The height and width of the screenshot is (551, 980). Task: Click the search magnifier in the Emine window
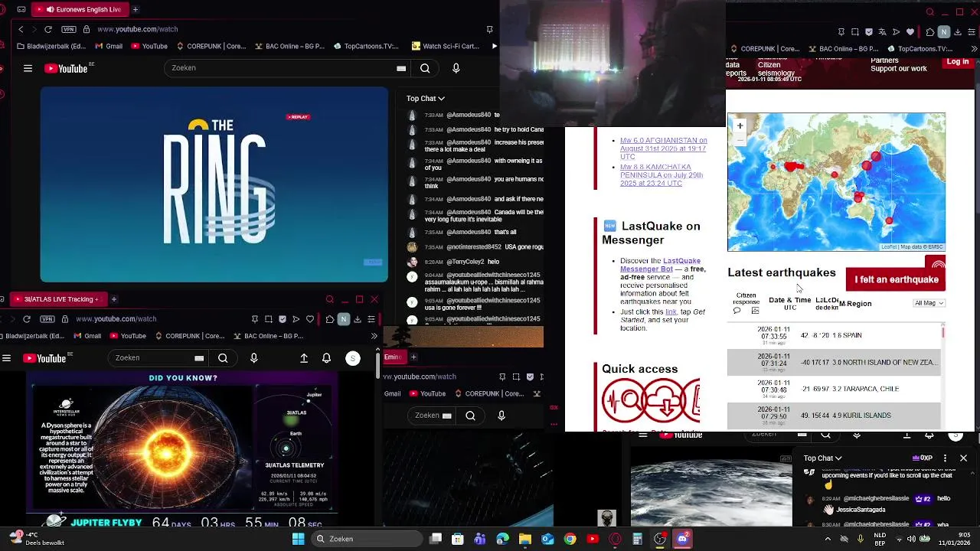471,416
